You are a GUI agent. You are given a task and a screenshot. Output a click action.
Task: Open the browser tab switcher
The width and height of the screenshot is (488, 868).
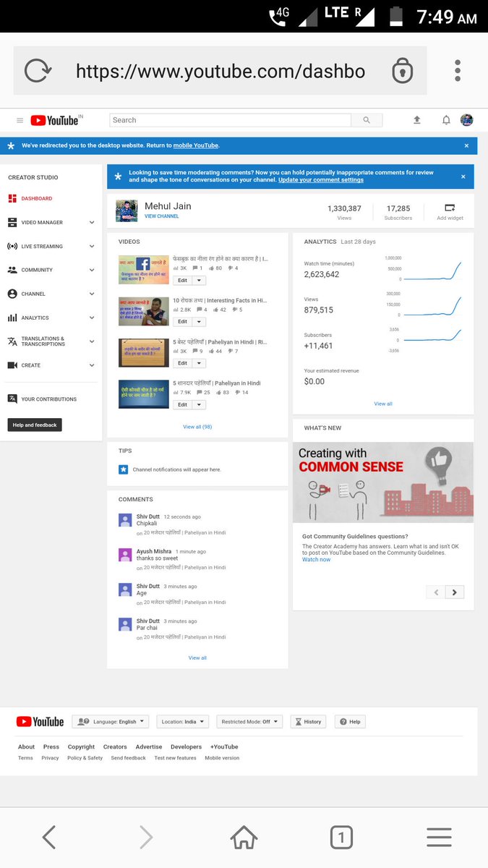point(341,838)
